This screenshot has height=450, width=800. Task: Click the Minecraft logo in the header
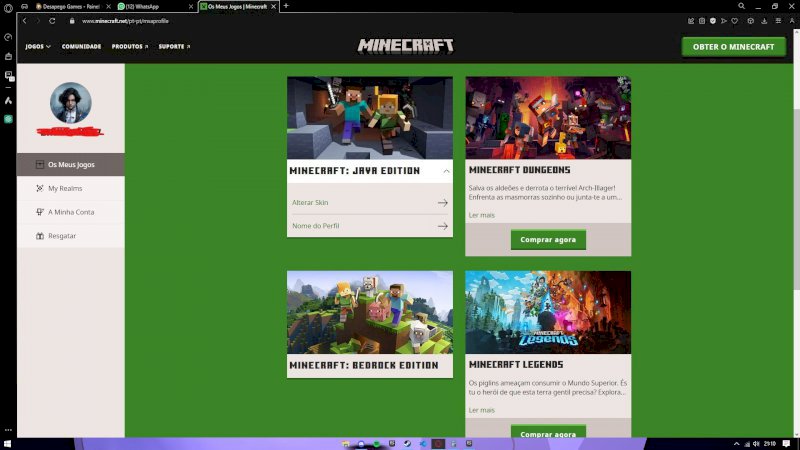pyautogui.click(x=405, y=46)
